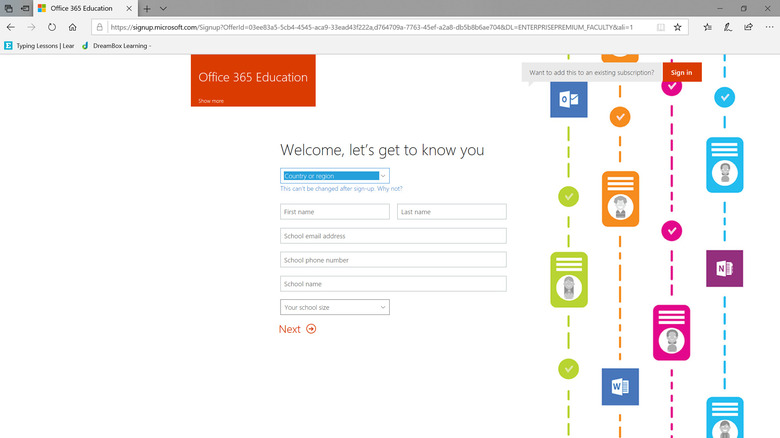780x438 pixels.
Task: Click the browser Back arrow
Action: (10, 27)
